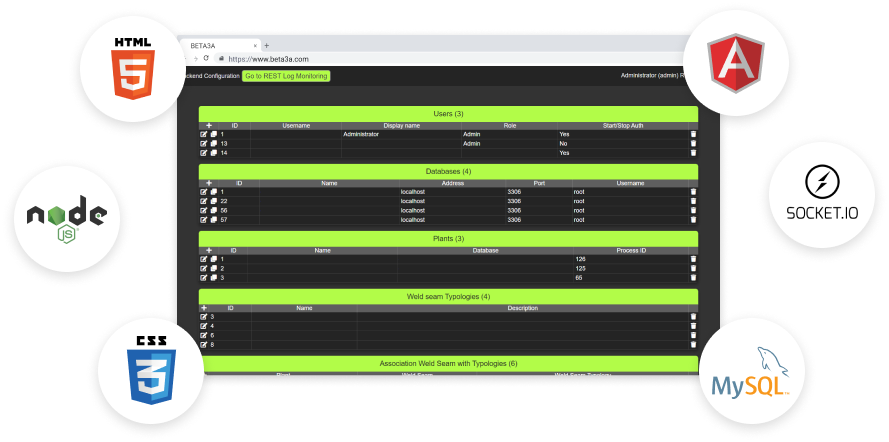Screen dimensions: 889x442
Task: Delete the plant with ID 3
Action: pyautogui.click(x=693, y=278)
